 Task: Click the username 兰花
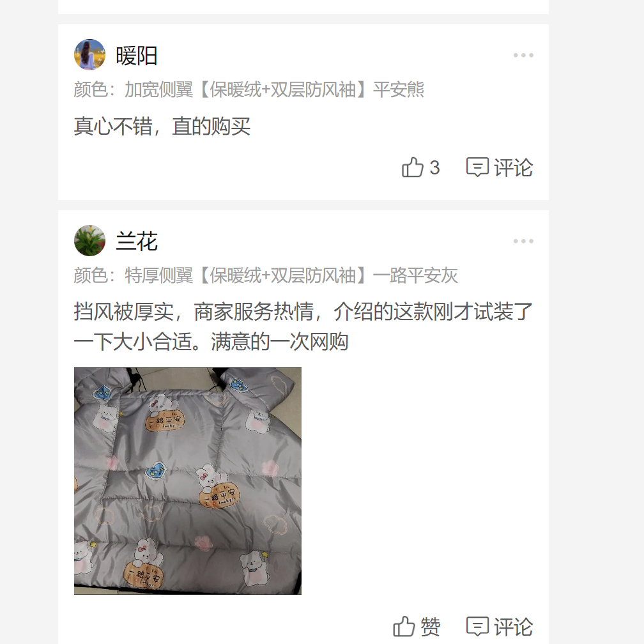tap(137, 241)
